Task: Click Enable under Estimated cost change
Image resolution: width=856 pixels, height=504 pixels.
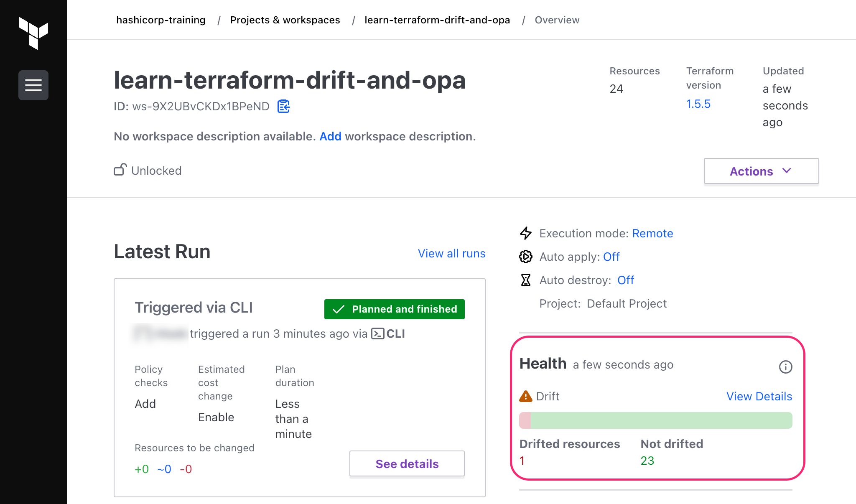Action: point(216,417)
